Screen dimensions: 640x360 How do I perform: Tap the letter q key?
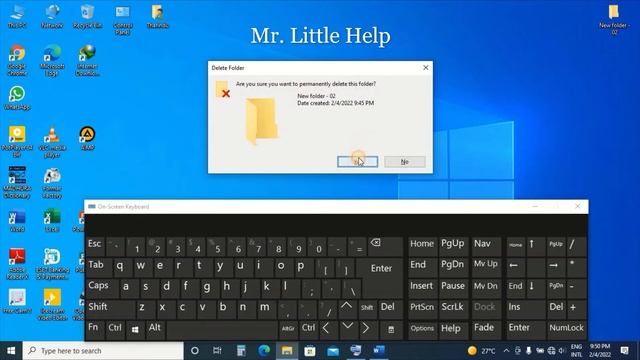120,266
